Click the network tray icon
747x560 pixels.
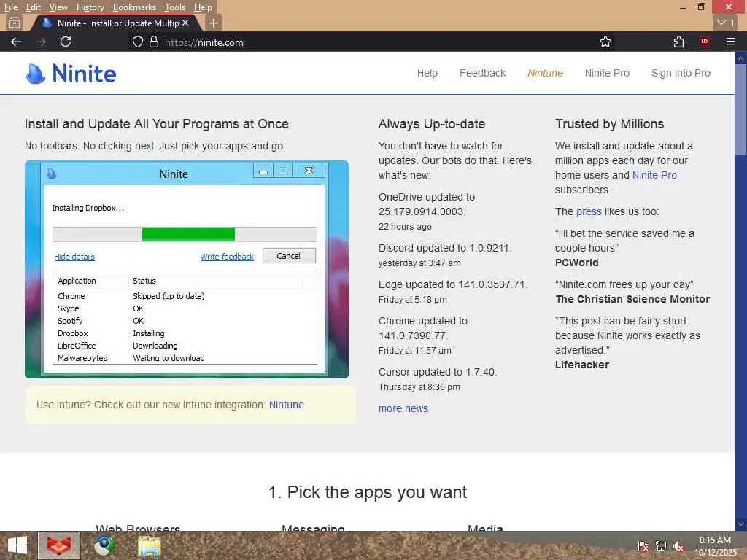pos(661,545)
